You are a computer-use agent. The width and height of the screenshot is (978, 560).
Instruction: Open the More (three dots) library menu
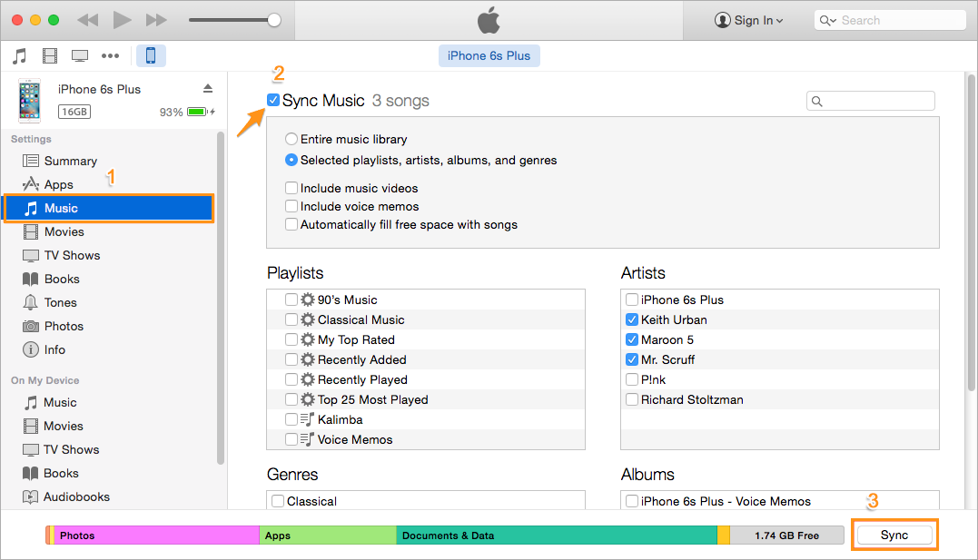111,56
